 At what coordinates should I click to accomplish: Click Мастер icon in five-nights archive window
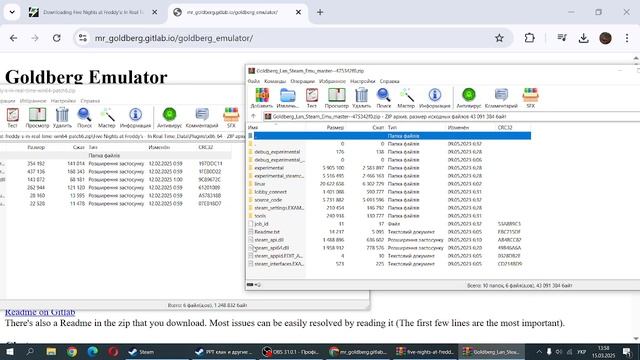tap(107, 118)
